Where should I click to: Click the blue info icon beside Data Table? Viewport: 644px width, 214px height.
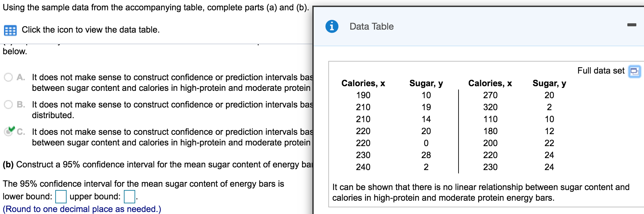coord(332,26)
